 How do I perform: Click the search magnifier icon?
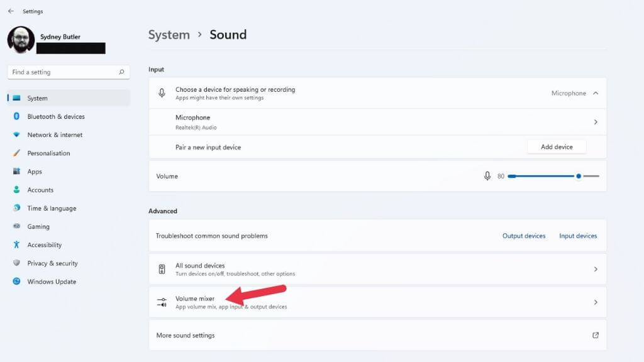122,72
